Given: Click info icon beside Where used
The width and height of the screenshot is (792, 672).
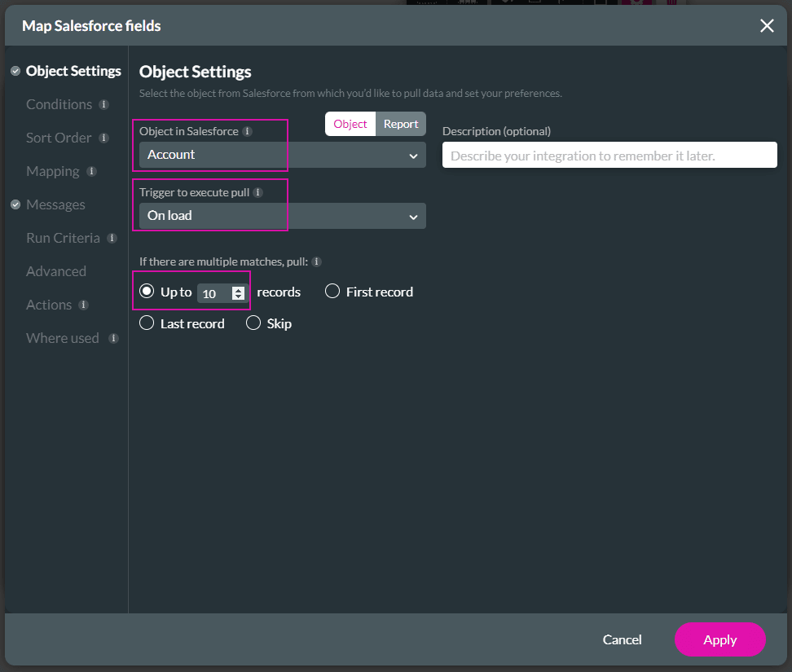Looking at the screenshot, I should 113,339.
